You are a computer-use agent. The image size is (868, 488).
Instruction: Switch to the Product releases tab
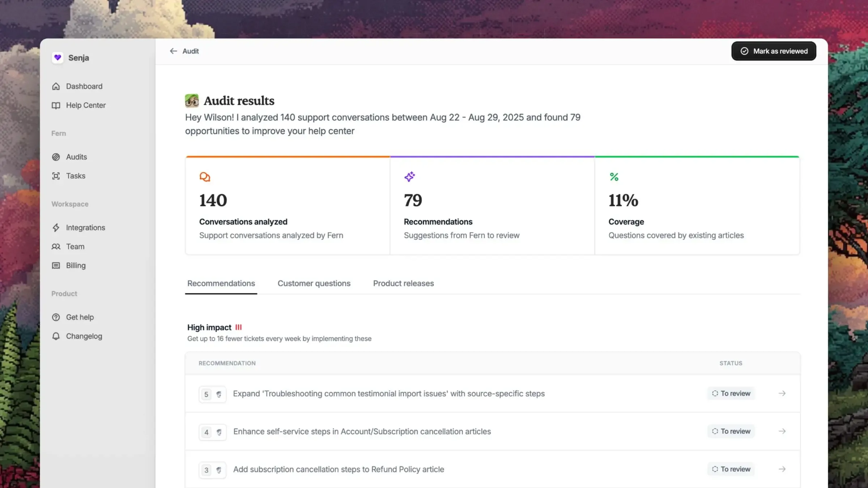pyautogui.click(x=403, y=283)
